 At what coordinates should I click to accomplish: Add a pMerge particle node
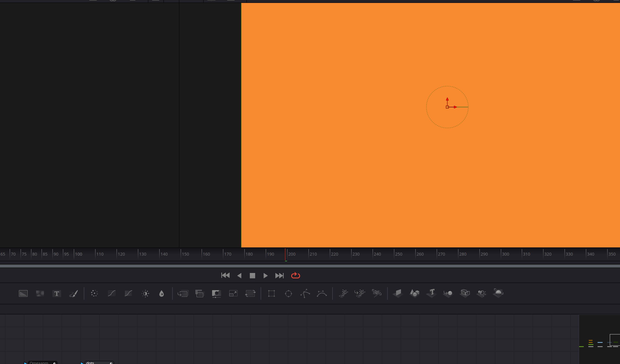(x=360, y=293)
